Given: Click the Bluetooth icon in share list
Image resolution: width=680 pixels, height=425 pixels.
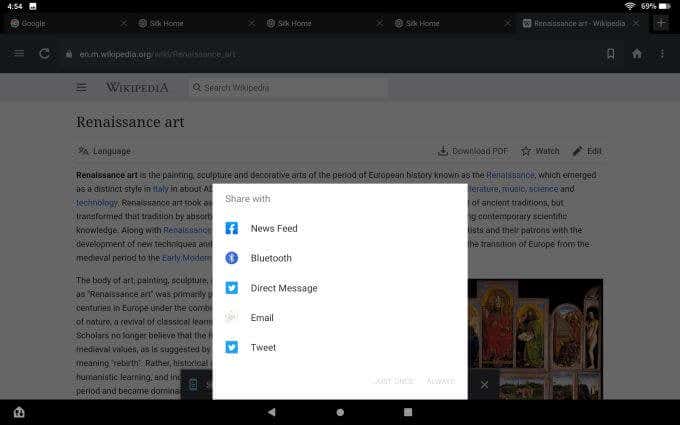Looking at the screenshot, I should [x=232, y=258].
